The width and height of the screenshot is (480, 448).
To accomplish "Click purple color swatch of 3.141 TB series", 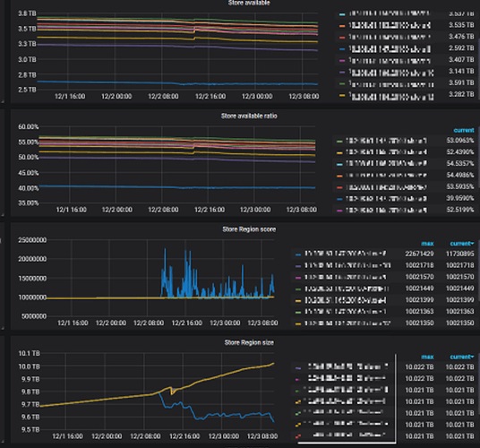I will coord(342,73).
